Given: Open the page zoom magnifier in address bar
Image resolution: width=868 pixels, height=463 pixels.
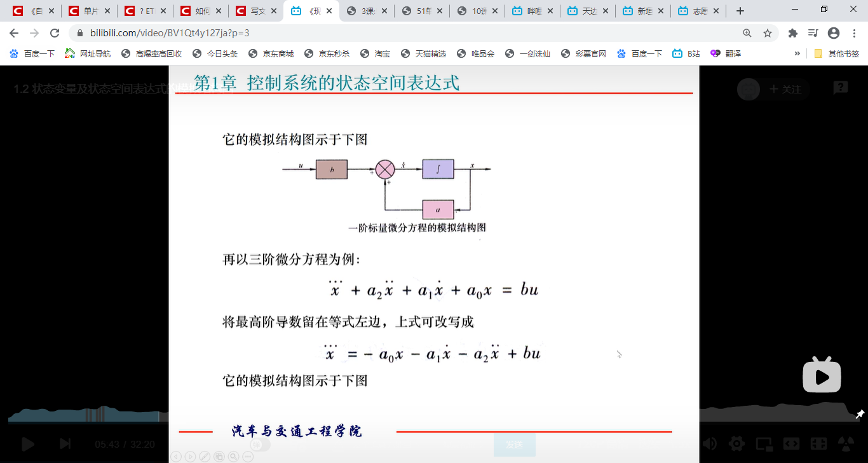Looking at the screenshot, I should pyautogui.click(x=747, y=33).
